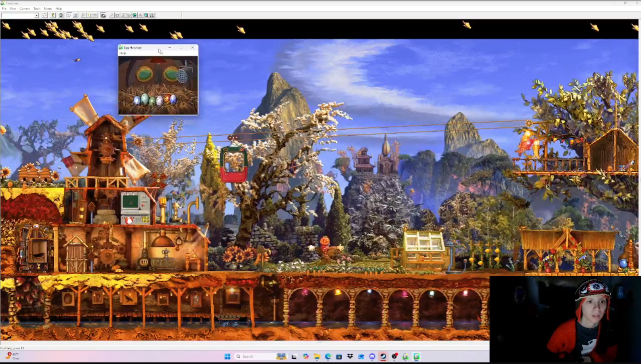641x364 pixels.
Task: Click the red cable car gondola
Action: point(234,164)
